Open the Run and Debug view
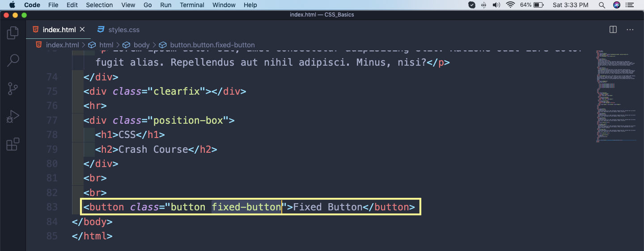 (13, 117)
